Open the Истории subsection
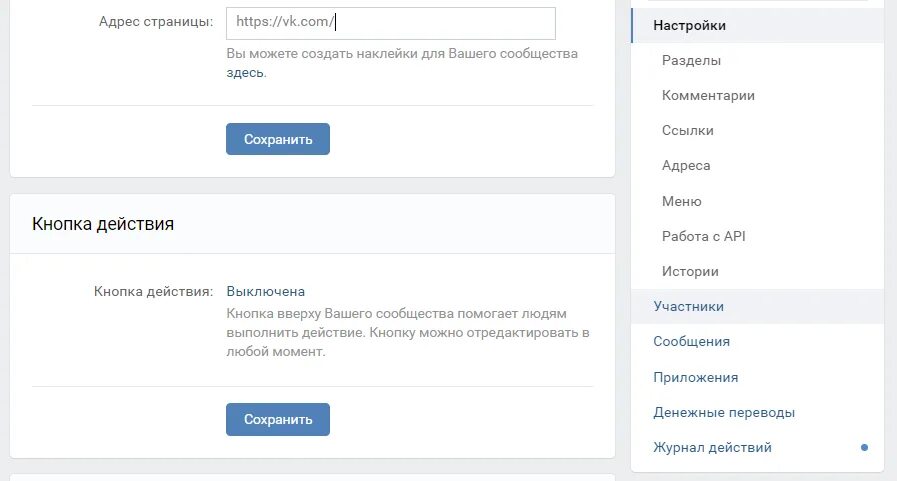Viewport: 897px width, 481px height. tap(690, 271)
